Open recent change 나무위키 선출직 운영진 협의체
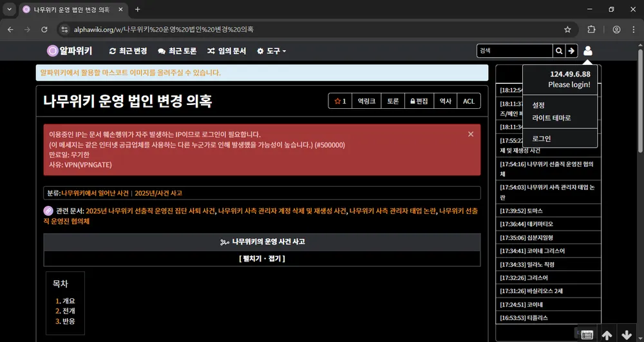This screenshot has width=644, height=342. (548, 169)
